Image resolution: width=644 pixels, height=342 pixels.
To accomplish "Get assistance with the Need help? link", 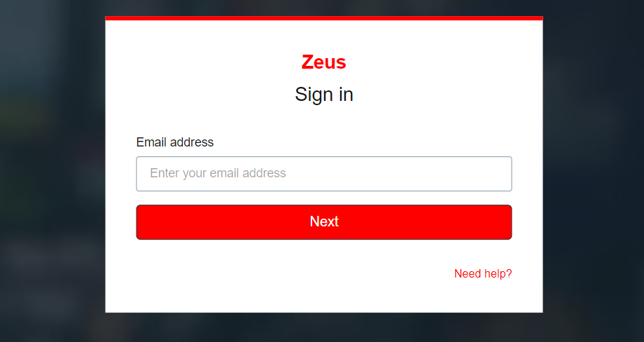I will [x=483, y=274].
